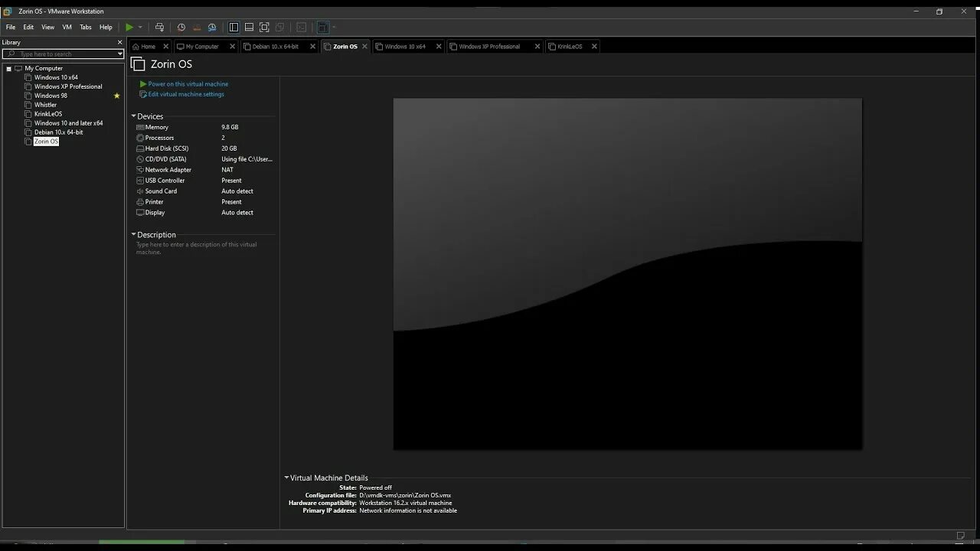Click the Printer device row

pyautogui.click(x=204, y=202)
